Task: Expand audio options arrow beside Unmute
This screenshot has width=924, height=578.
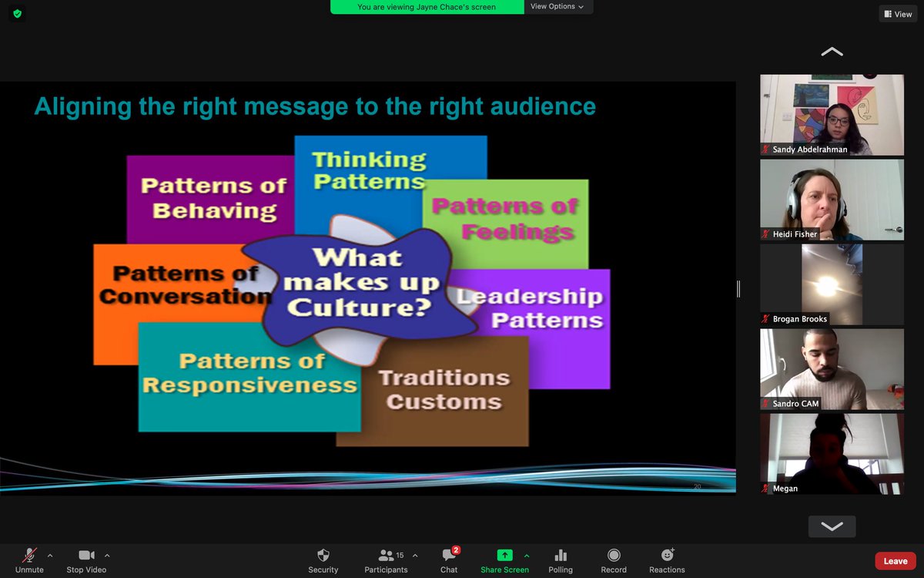Action: 50,555
